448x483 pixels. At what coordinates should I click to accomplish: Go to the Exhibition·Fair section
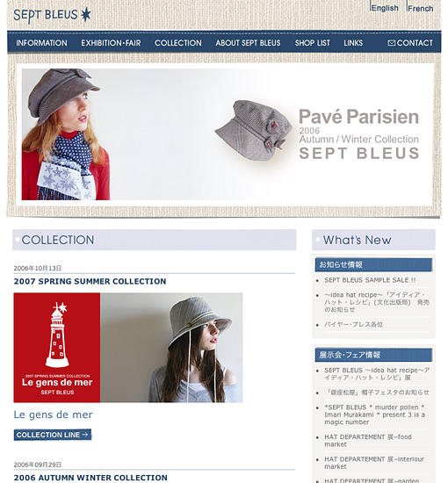(111, 43)
